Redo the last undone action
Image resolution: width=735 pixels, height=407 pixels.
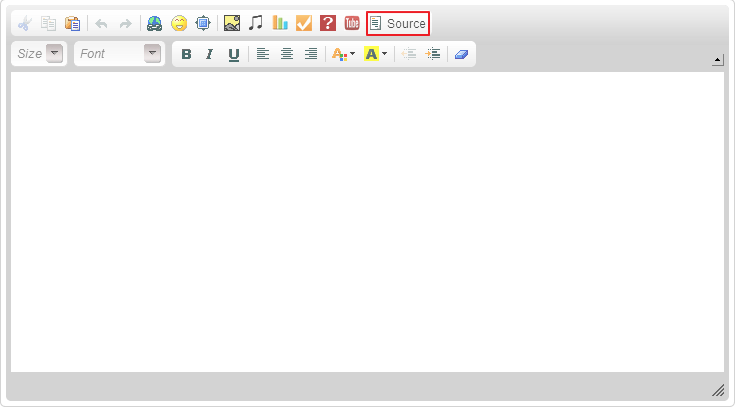coord(125,23)
